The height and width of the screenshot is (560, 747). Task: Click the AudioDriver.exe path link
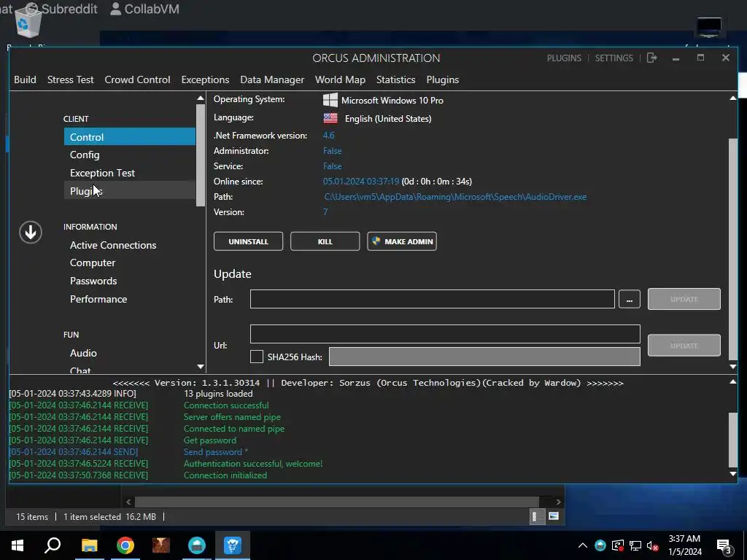[455, 197]
